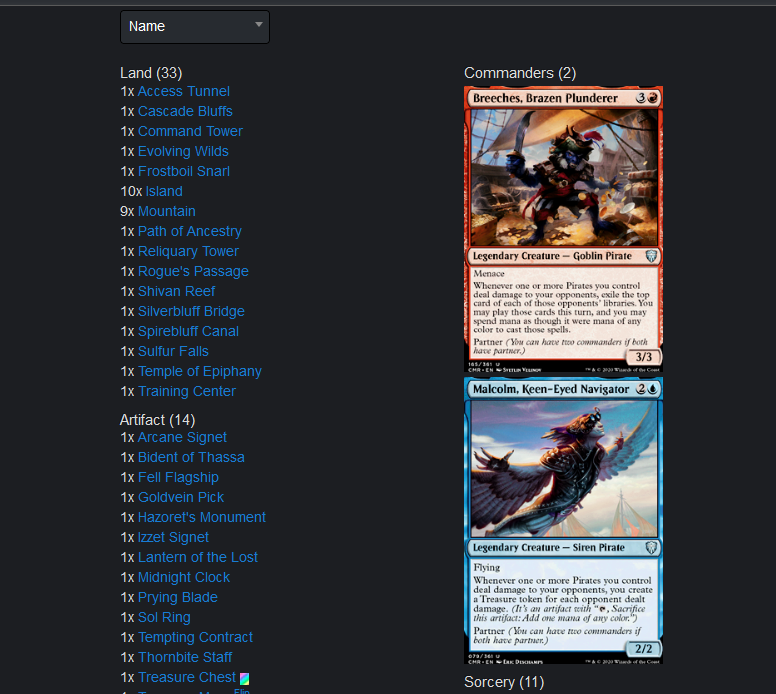The image size is (776, 694).
Task: Open the Command Tower card link
Action: [x=190, y=131]
